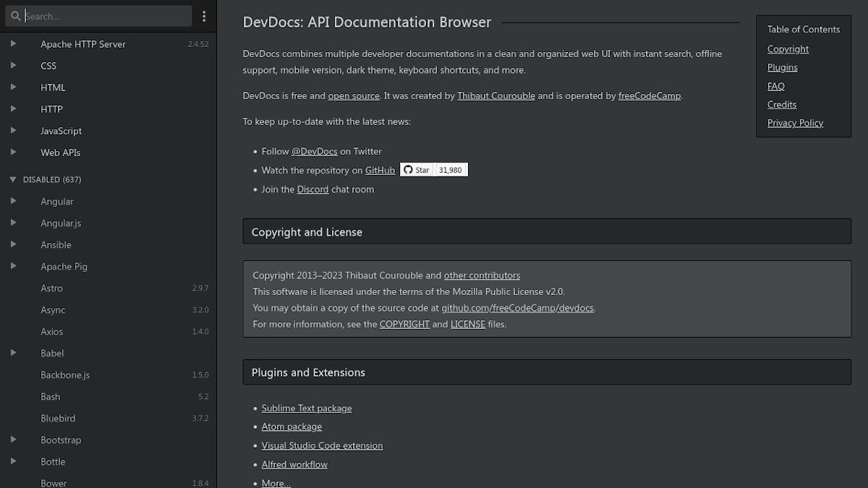Expand the Bottle arrow
The image size is (868, 488).
[x=13, y=461]
